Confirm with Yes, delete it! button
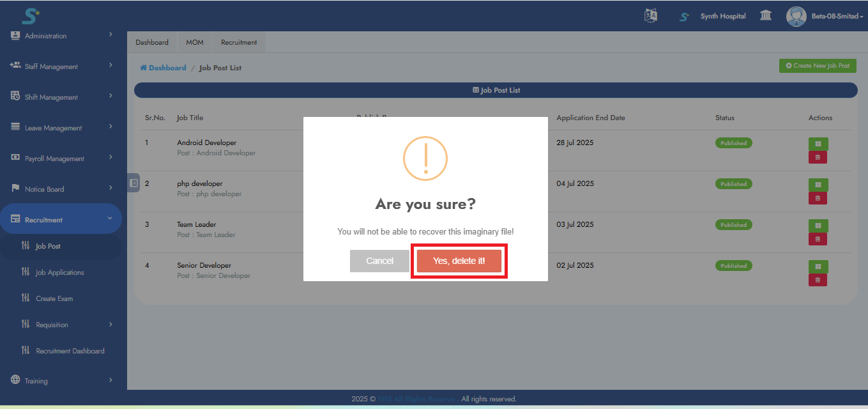 coord(459,261)
